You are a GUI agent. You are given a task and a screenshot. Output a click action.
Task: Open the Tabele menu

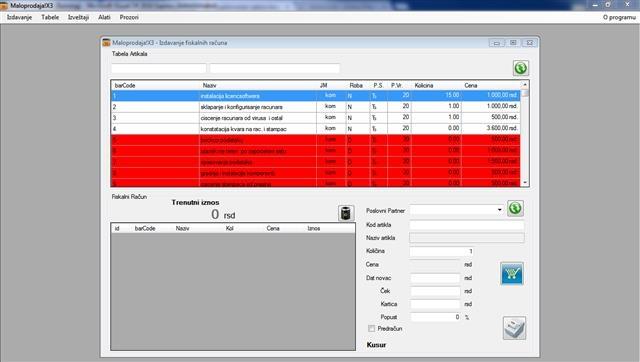pyautogui.click(x=50, y=17)
